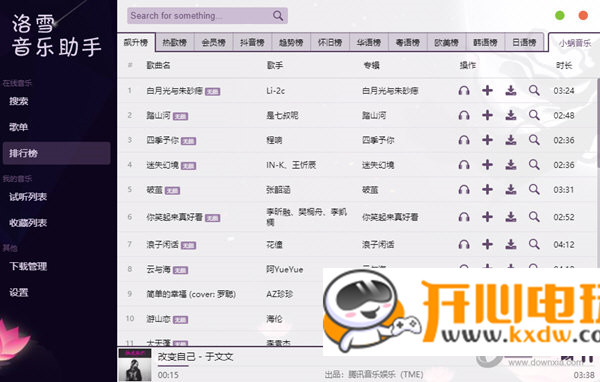Viewport: 600px width, 382px height.
Task: Play 你笑起来真好看 with headphones icon
Action: click(x=464, y=217)
